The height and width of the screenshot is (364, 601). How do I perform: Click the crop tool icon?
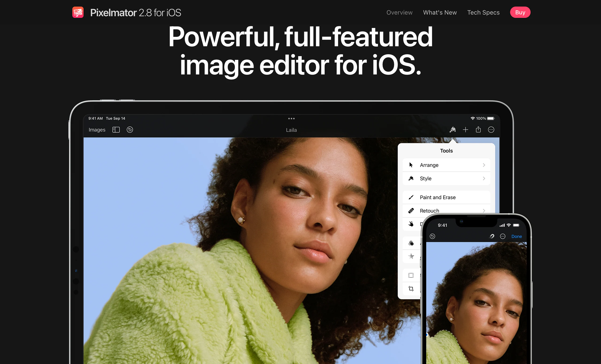(x=411, y=288)
